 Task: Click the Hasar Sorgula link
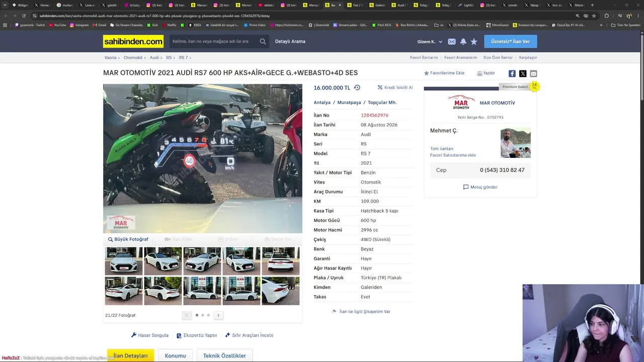[150, 335]
